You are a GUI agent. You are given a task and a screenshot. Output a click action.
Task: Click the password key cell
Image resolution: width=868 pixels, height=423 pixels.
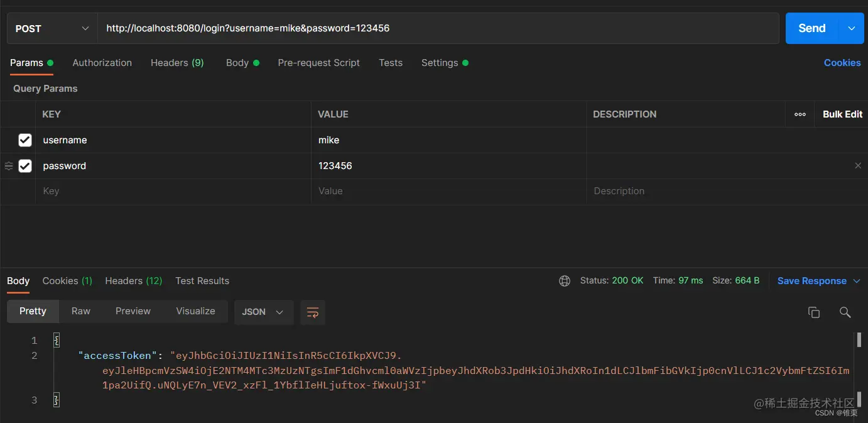(x=173, y=166)
